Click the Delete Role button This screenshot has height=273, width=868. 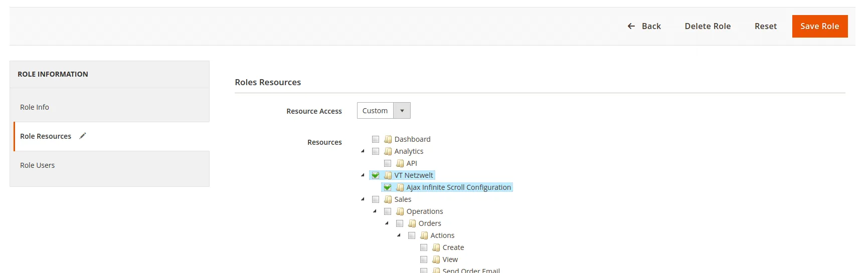708,26
